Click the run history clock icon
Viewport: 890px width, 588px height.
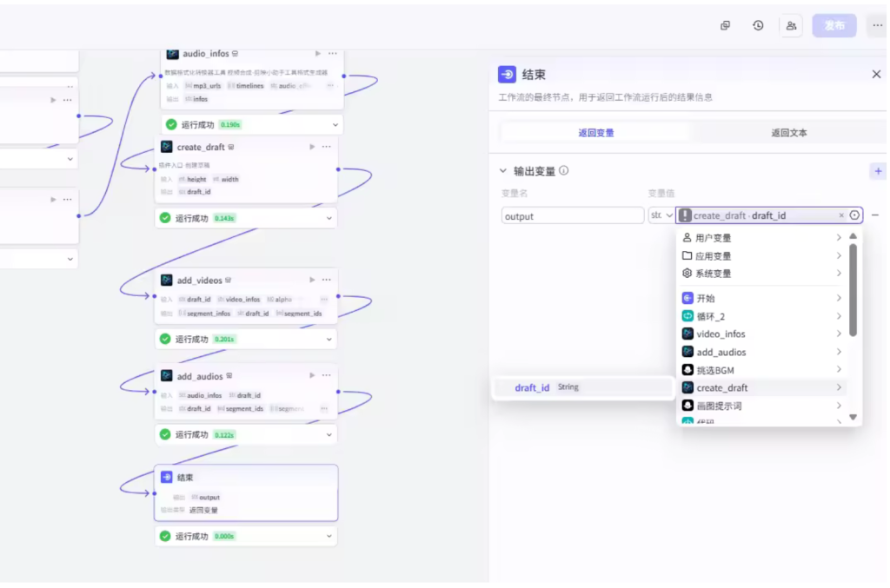[x=758, y=26]
